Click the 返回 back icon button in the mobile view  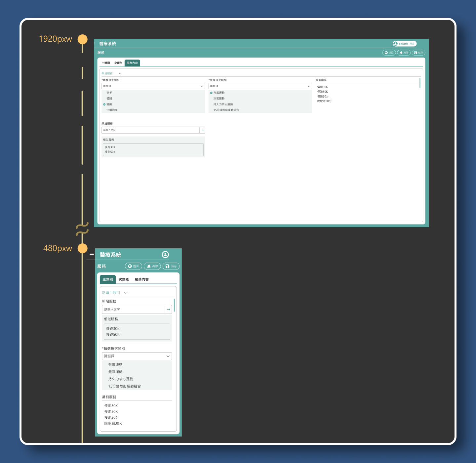pyautogui.click(x=134, y=266)
